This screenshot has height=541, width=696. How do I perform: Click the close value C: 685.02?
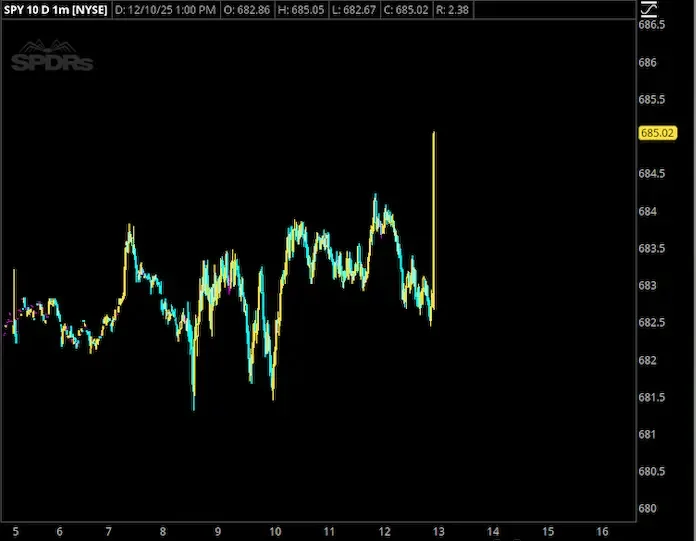406,10
